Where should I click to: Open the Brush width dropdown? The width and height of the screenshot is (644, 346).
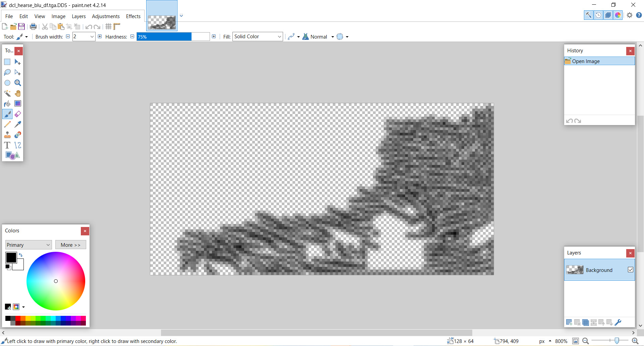tap(92, 37)
